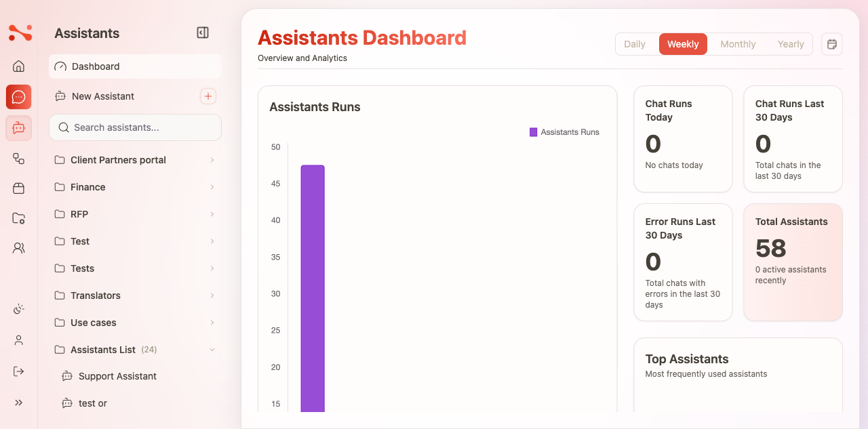Click the Translators folder icon
868x429 pixels.
point(60,295)
